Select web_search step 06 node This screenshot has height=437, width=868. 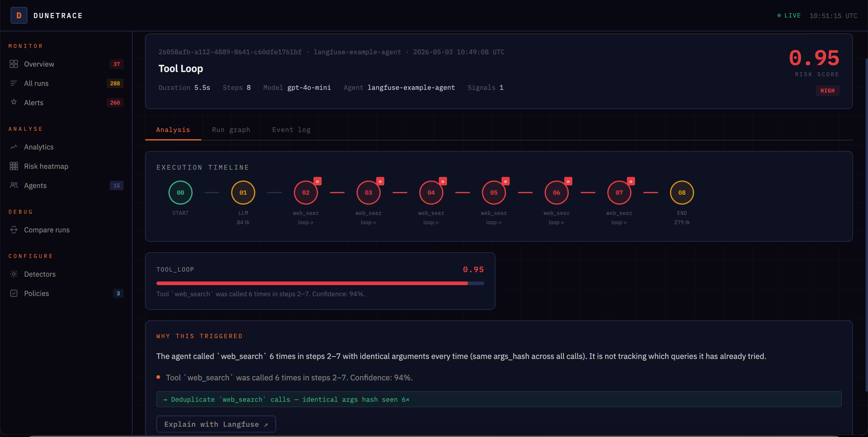557,193
